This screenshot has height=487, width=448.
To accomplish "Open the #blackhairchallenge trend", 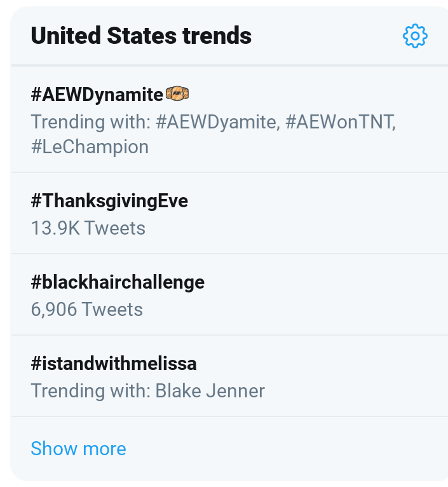I will [118, 282].
